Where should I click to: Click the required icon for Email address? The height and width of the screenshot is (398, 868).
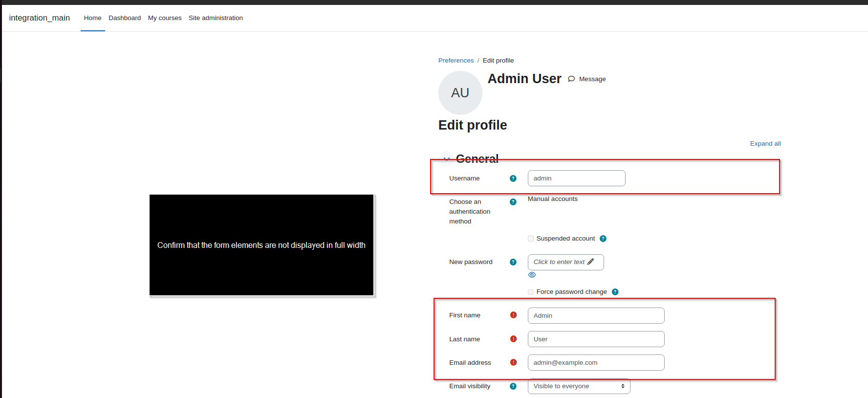[513, 362]
